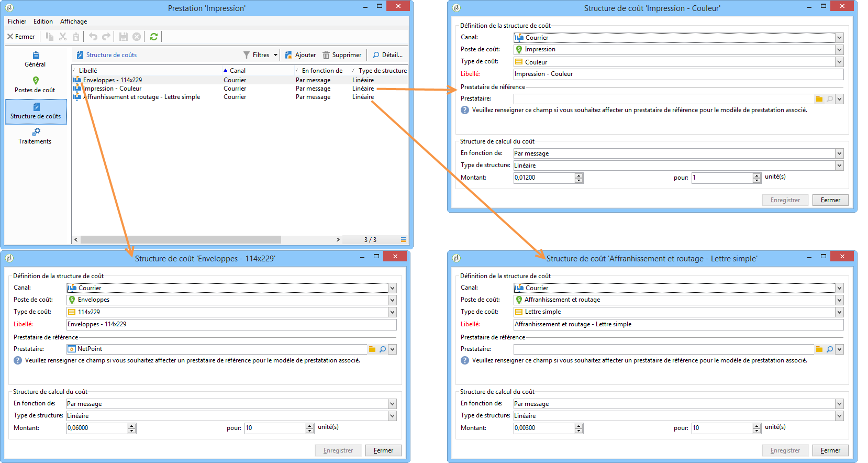The height and width of the screenshot is (463, 868).
Task: Expand the Prestataire dropdown arrow beside NetPoint
Action: tap(392, 349)
